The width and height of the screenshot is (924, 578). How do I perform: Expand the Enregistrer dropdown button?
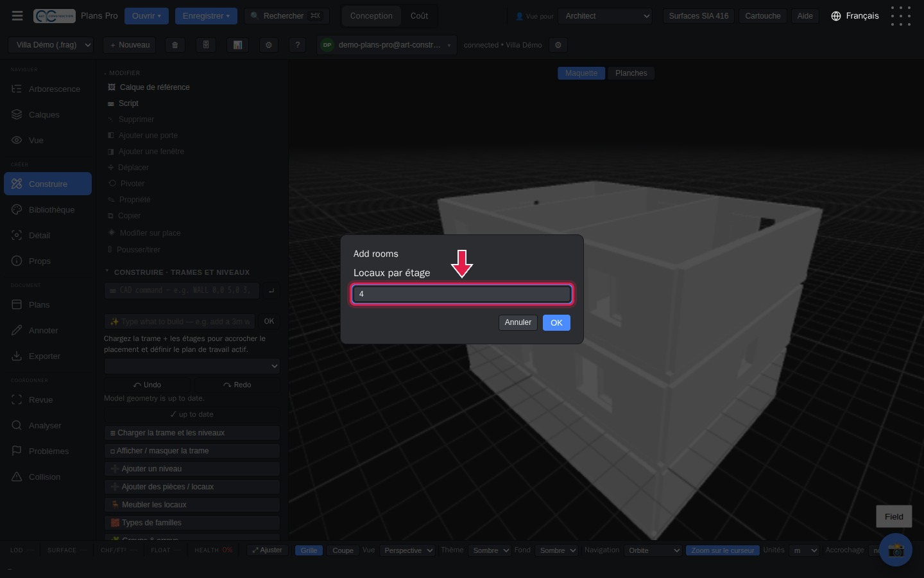[206, 16]
